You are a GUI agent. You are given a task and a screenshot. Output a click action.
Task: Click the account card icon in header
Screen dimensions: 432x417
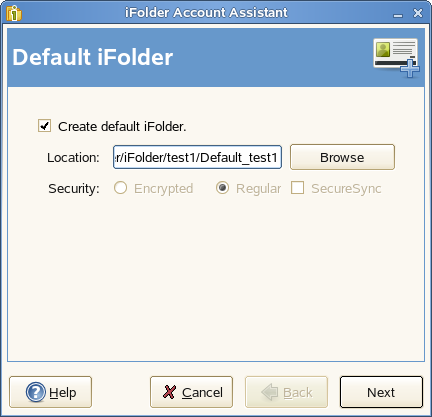(396, 58)
